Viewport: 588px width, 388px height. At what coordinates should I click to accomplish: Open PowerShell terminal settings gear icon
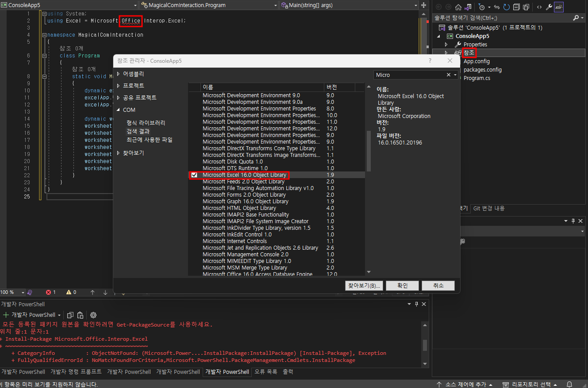tap(93, 315)
